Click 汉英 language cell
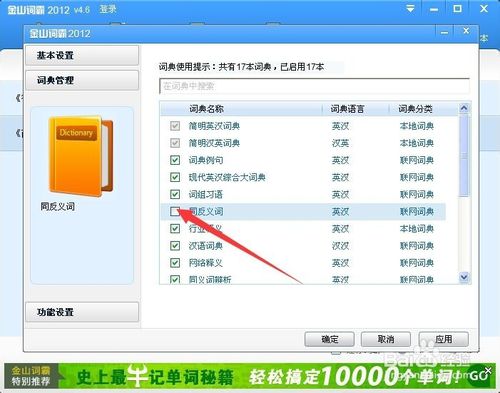The width and height of the screenshot is (500, 393). point(340,143)
